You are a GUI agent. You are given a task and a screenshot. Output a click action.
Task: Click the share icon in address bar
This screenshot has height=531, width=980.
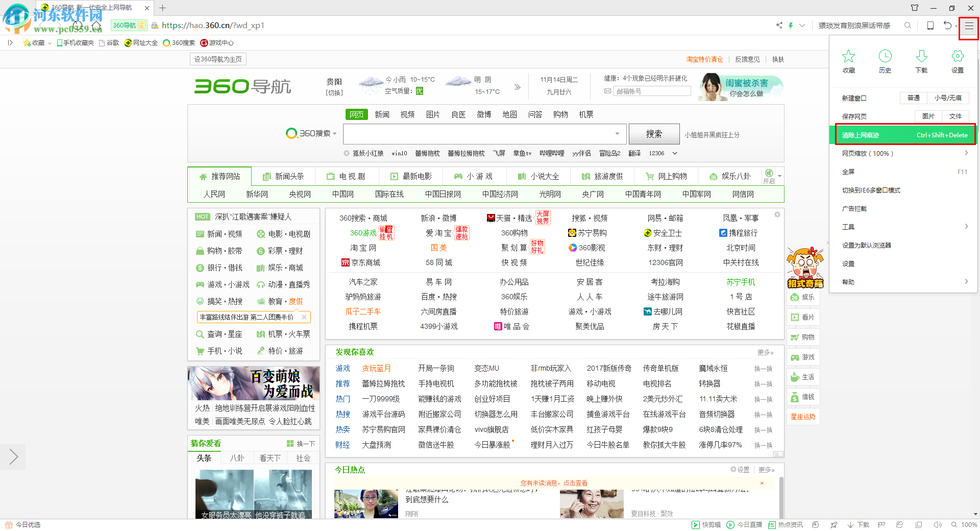(x=779, y=26)
